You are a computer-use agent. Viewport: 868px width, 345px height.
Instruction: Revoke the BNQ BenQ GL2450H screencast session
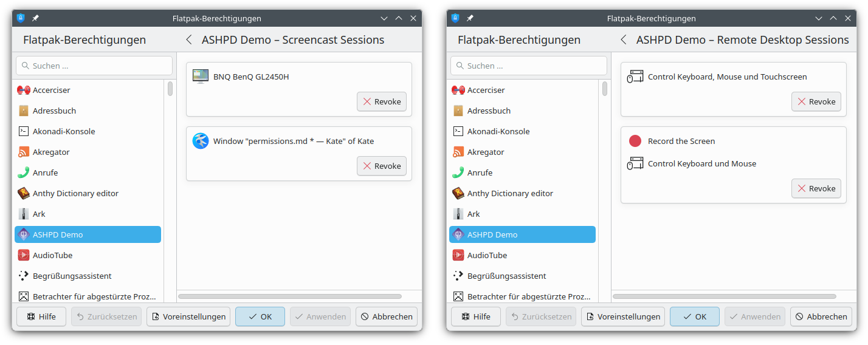point(382,101)
